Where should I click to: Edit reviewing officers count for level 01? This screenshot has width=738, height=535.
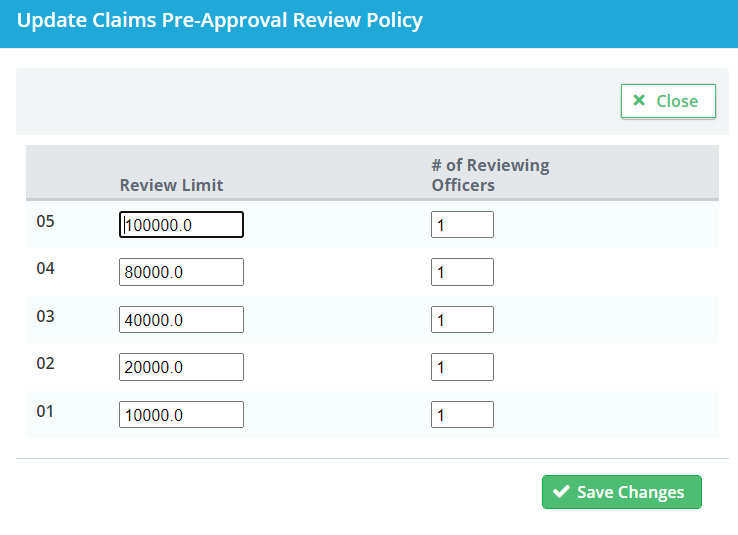click(462, 415)
